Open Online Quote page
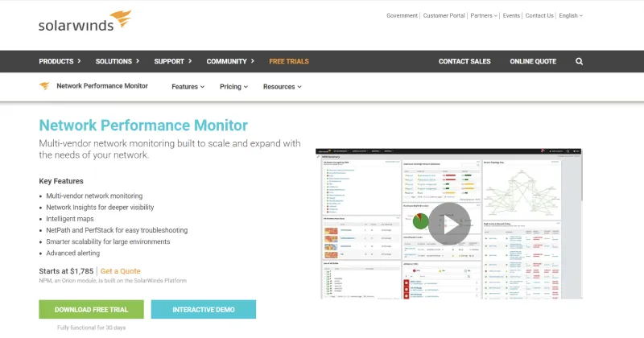 (x=533, y=61)
